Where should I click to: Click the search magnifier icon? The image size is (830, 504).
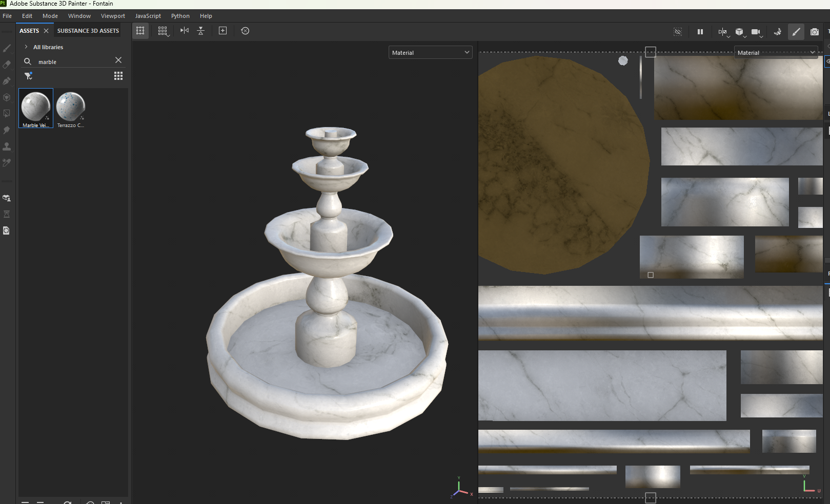(28, 61)
